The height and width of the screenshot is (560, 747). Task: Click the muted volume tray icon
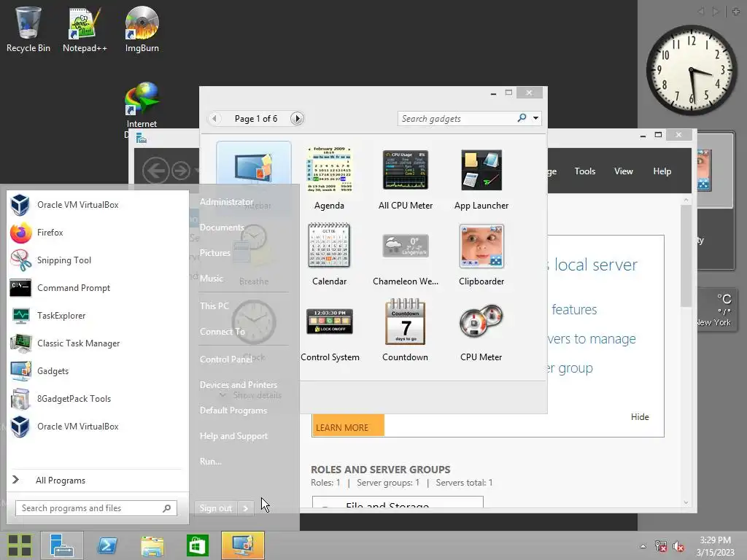coord(678,547)
